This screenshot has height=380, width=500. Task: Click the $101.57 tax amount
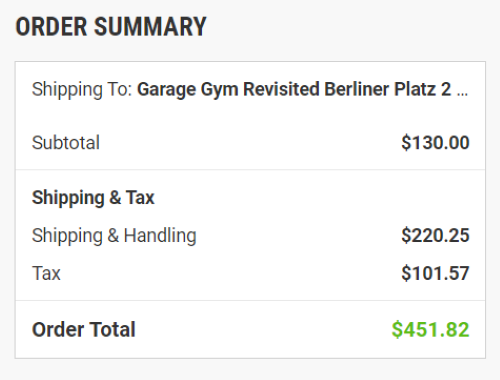coord(435,273)
